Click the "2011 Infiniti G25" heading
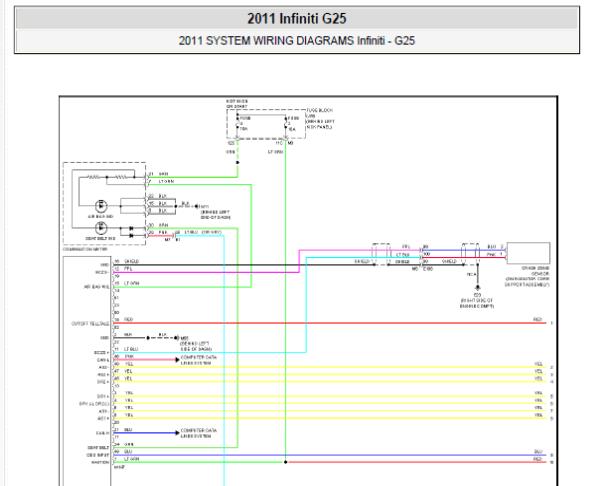This screenshot has height=486, width=603. click(x=297, y=18)
